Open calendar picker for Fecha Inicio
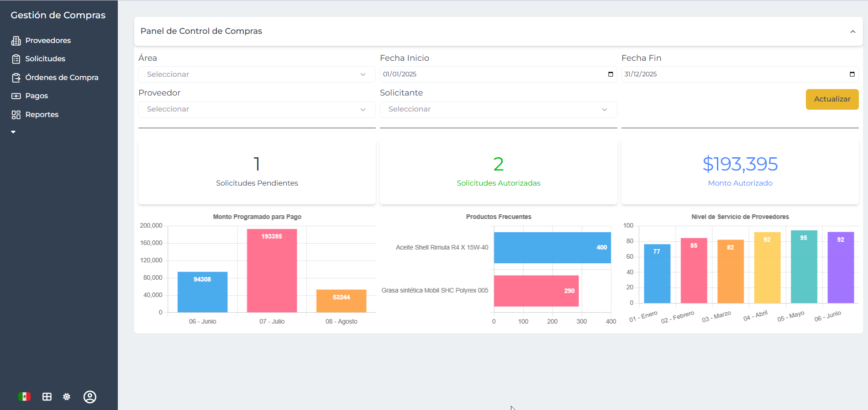The height and width of the screenshot is (410, 868). pos(610,75)
